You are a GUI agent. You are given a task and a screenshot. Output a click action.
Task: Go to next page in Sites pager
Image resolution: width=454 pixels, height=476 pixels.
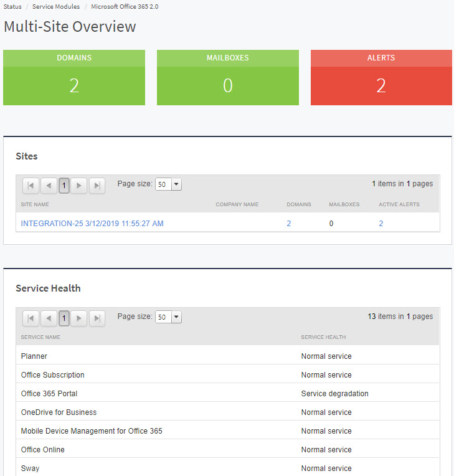[79, 186]
